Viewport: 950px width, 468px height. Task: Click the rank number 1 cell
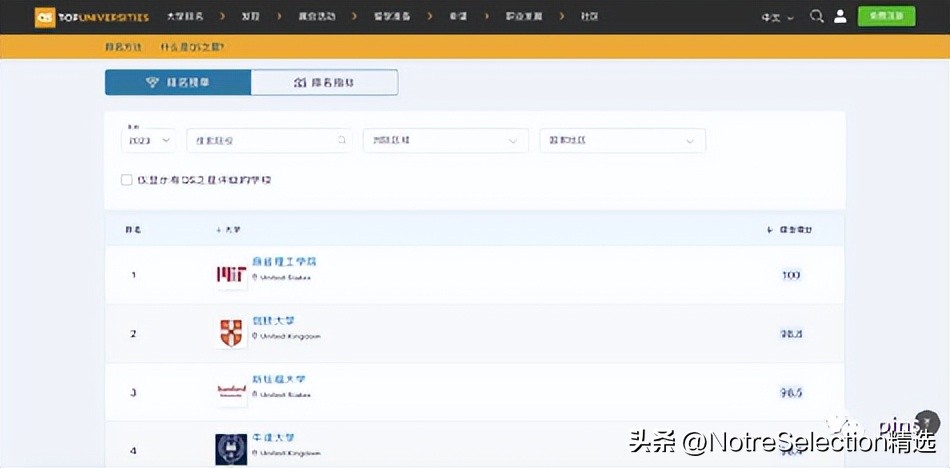134,275
